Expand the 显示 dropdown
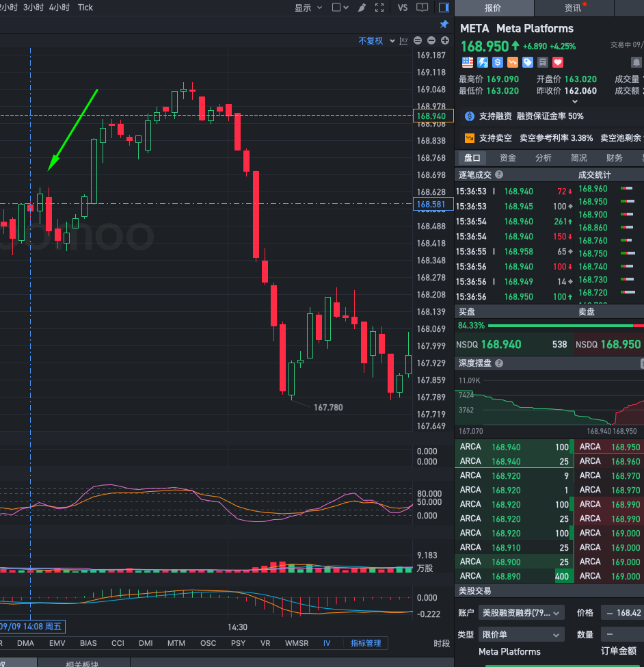The image size is (644, 667). click(308, 8)
